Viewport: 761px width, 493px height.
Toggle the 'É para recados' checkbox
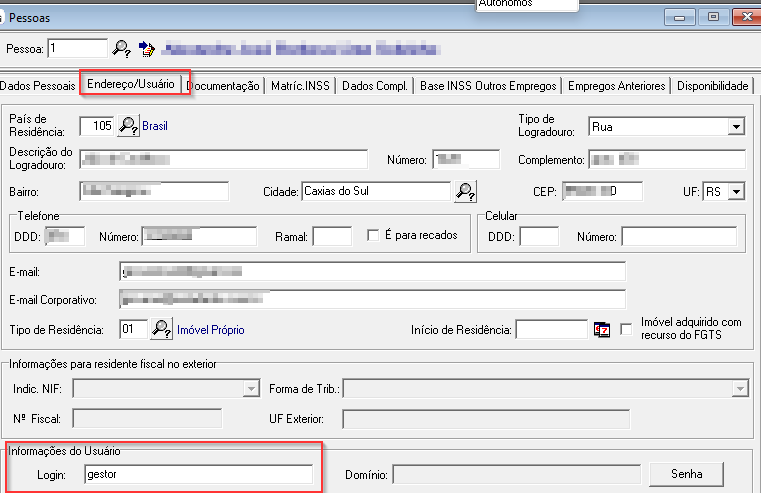(x=374, y=236)
